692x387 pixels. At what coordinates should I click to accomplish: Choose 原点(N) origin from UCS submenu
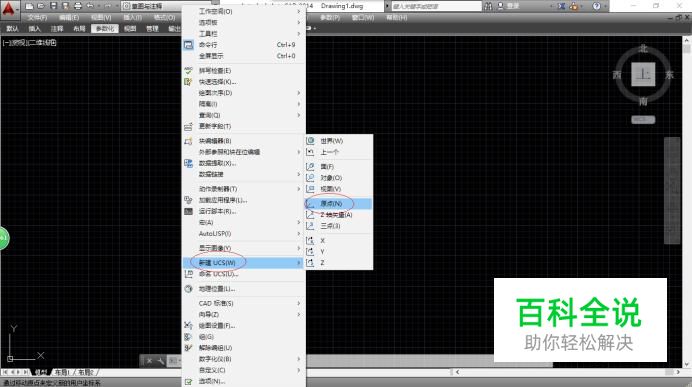point(339,203)
